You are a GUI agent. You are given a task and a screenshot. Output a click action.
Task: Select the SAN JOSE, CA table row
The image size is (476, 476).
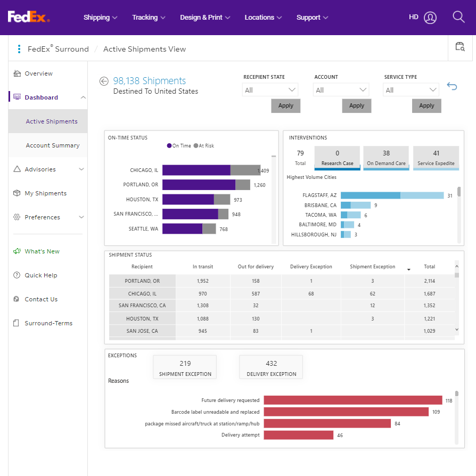tap(282, 331)
